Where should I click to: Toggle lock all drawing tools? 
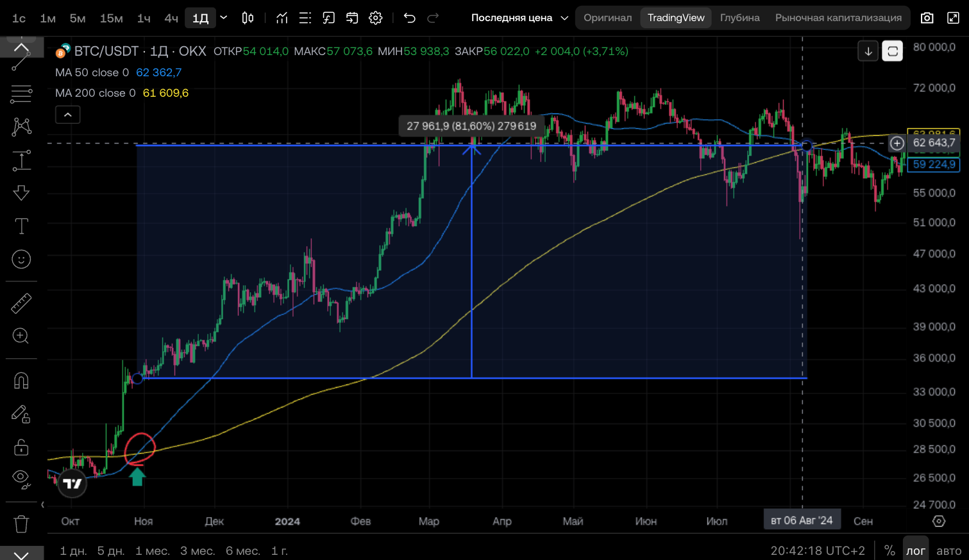point(21,447)
